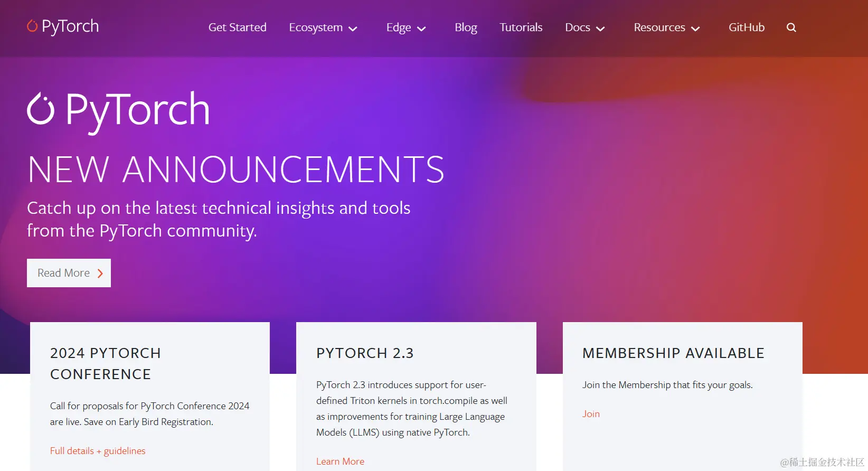868x471 pixels.
Task: Open the Ecosystem menu
Action: click(x=316, y=27)
